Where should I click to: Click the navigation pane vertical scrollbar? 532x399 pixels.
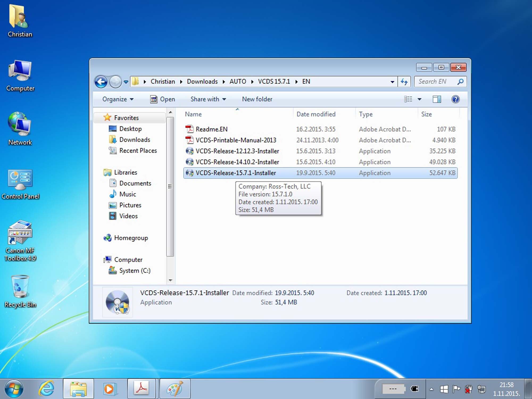(x=170, y=186)
